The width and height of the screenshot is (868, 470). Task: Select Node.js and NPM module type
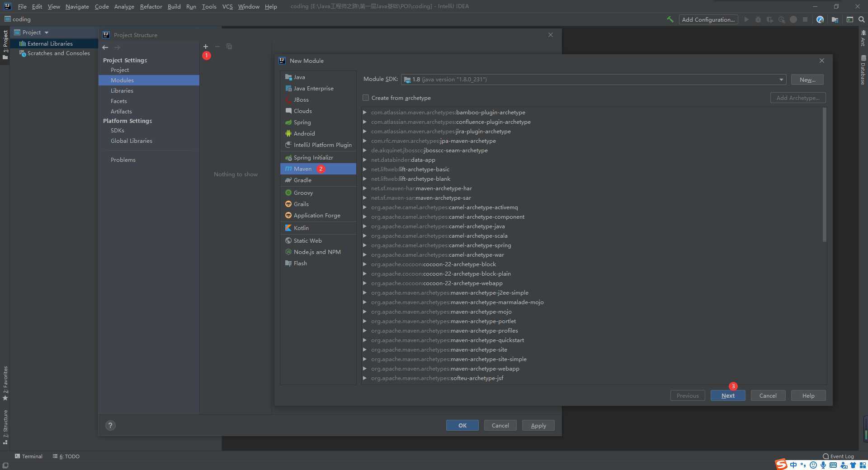click(x=318, y=252)
